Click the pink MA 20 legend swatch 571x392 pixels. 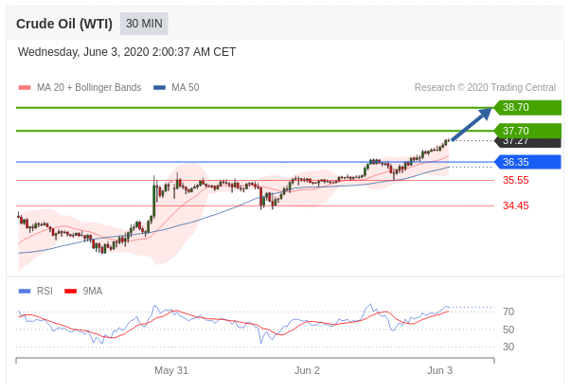pos(25,88)
